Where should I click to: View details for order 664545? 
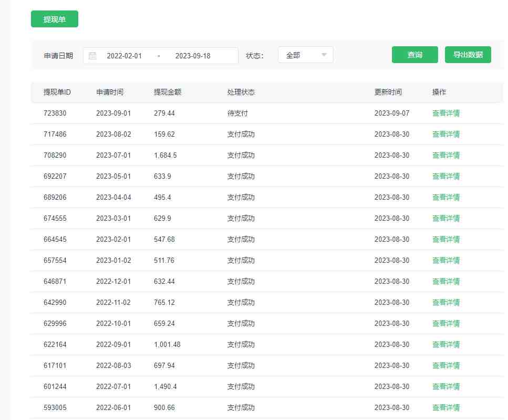446,239
